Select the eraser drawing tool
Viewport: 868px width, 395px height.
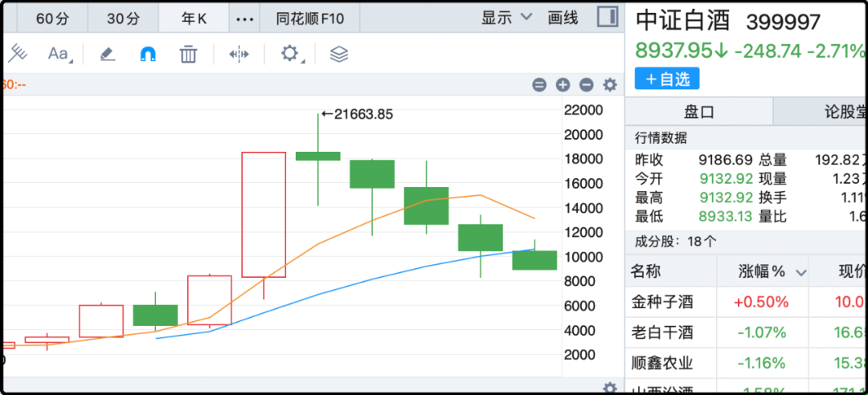pos(108,54)
